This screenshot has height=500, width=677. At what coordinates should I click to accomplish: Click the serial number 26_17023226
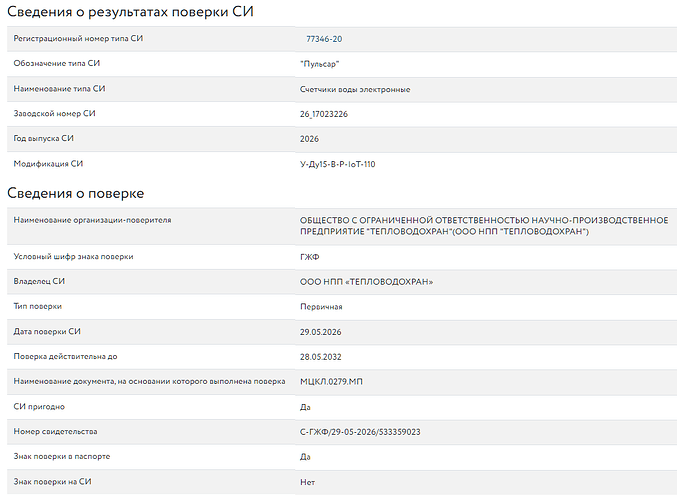[x=324, y=114]
